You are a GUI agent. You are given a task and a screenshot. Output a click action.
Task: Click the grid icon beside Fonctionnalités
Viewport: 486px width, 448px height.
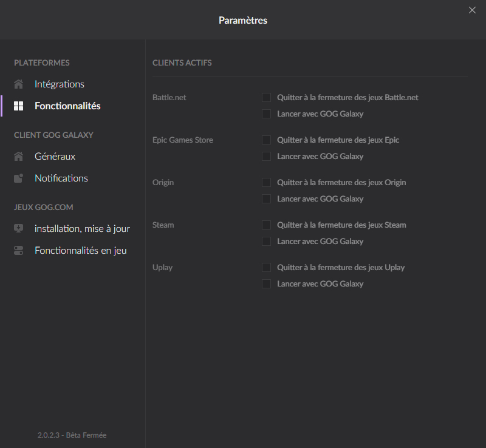point(19,106)
